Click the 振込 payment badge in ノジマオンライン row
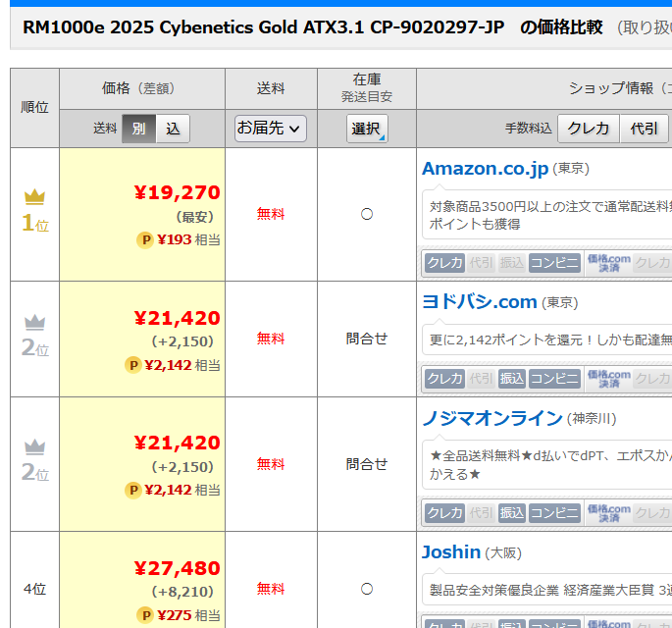This screenshot has height=628, width=672. coord(512,513)
